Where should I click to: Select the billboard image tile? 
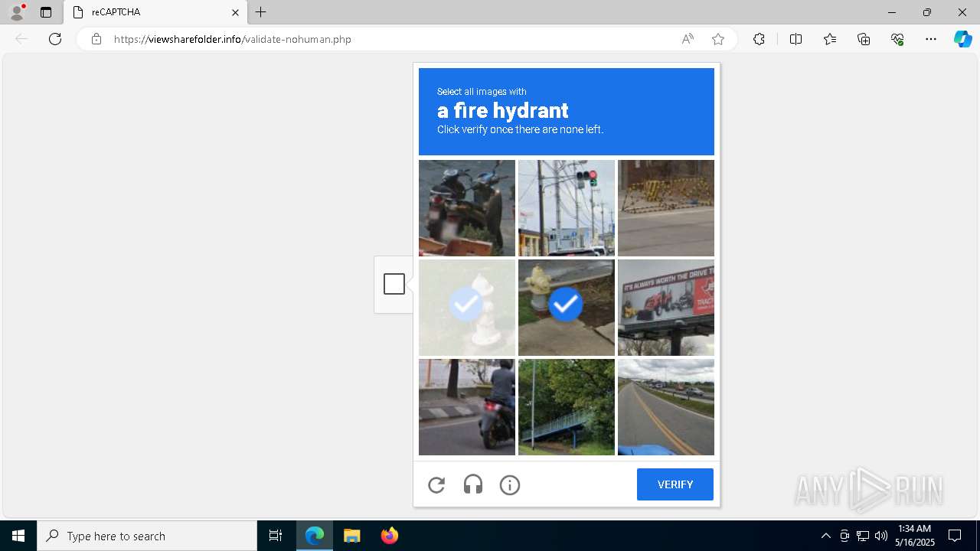(666, 308)
